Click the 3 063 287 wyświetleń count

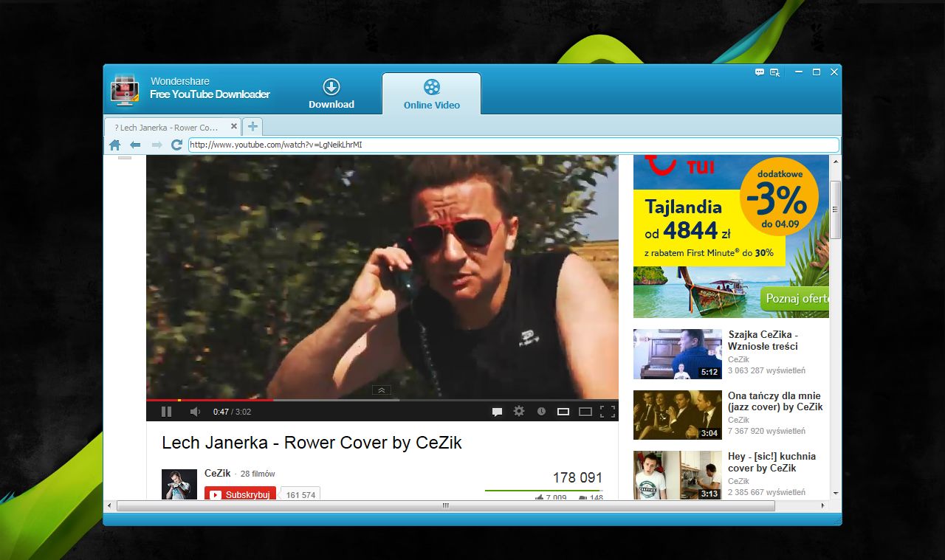(766, 370)
